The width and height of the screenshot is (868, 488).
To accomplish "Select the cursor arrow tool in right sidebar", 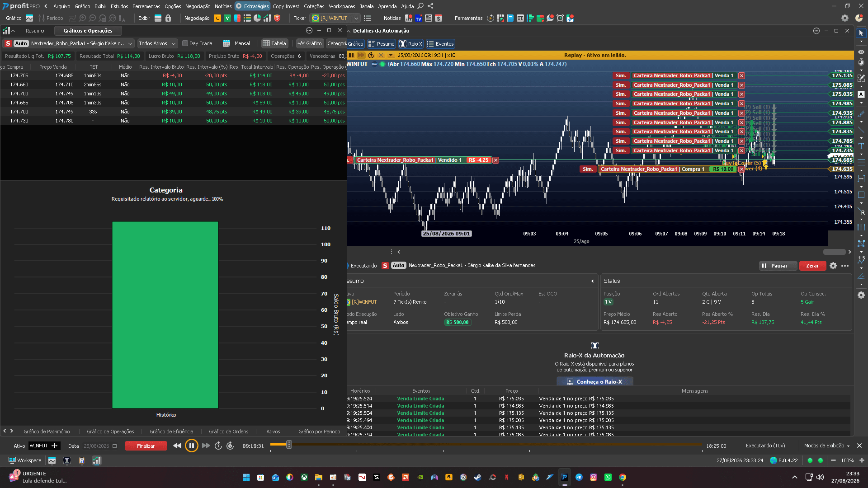I will point(861,33).
